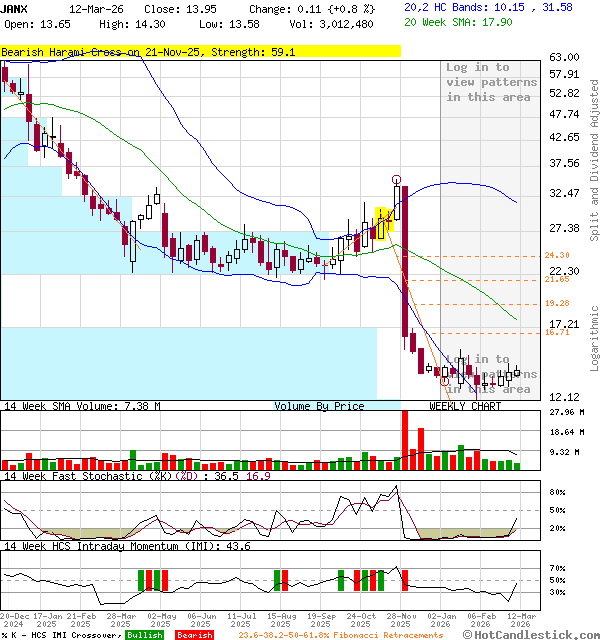This screenshot has height=640, width=600.
Task: Click the red circle marker at price peak
Action: 397,179
